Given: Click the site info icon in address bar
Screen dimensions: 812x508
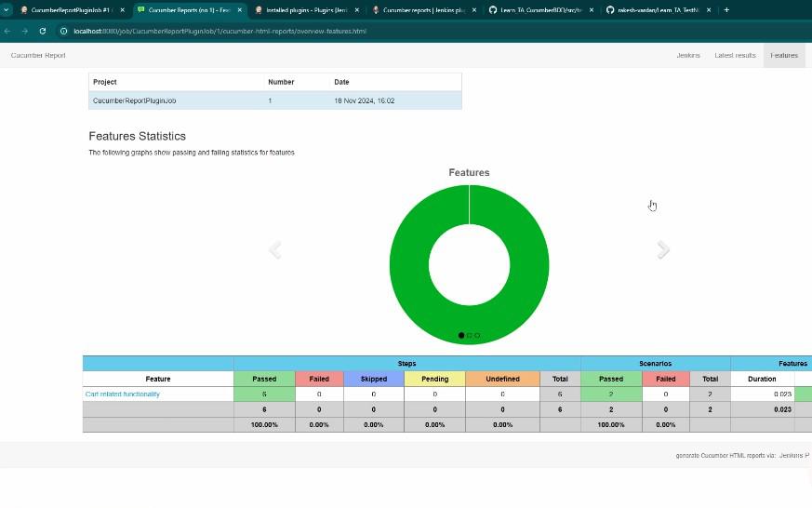Looking at the screenshot, I should pos(63,31).
